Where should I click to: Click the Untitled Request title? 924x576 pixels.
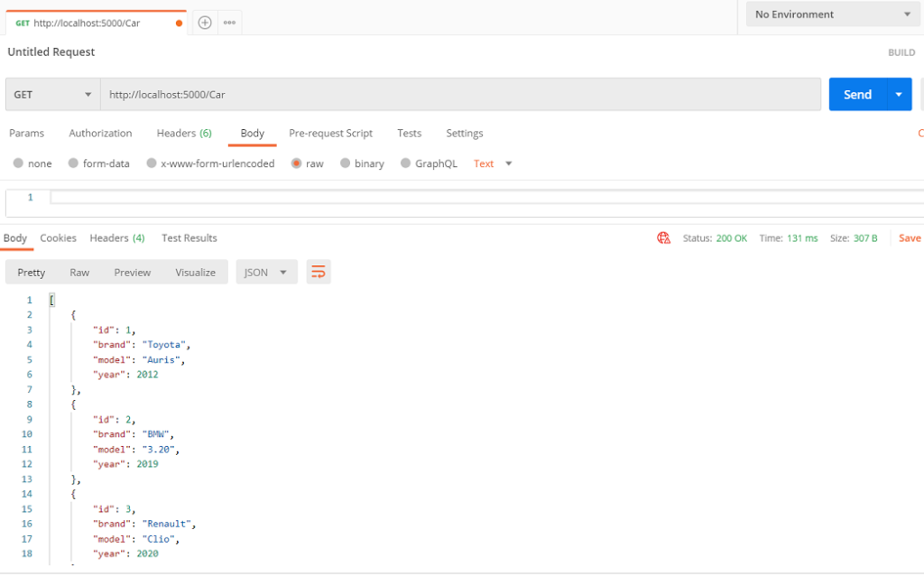(x=51, y=51)
